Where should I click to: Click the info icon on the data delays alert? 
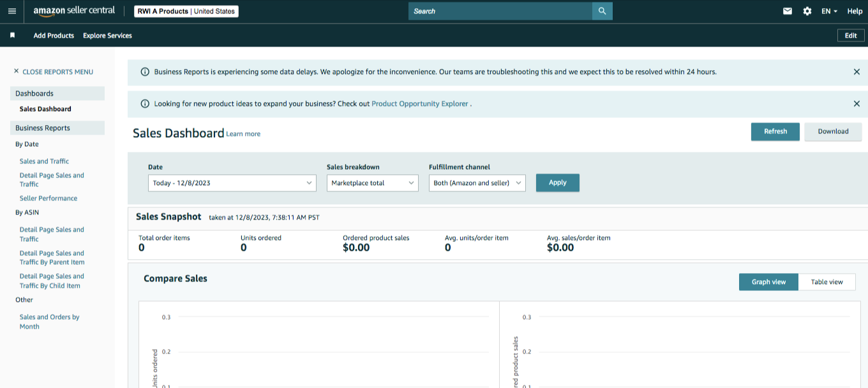(145, 72)
